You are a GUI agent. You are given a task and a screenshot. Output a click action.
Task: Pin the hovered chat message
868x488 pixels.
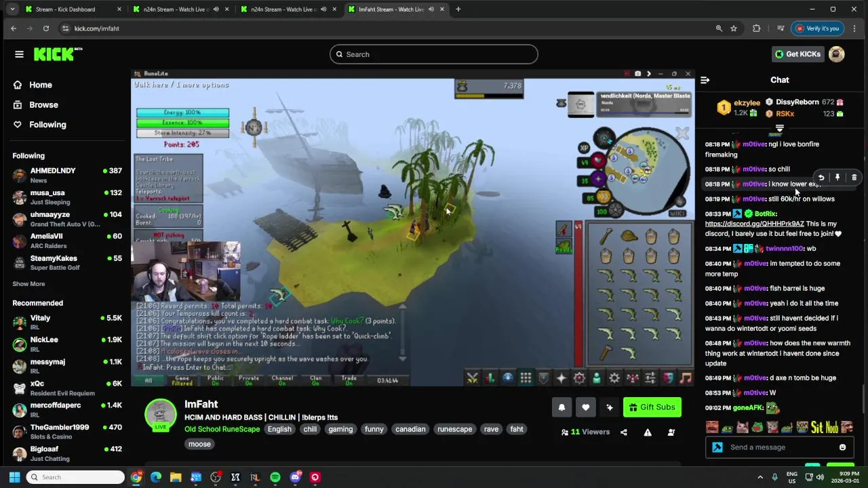click(x=837, y=178)
